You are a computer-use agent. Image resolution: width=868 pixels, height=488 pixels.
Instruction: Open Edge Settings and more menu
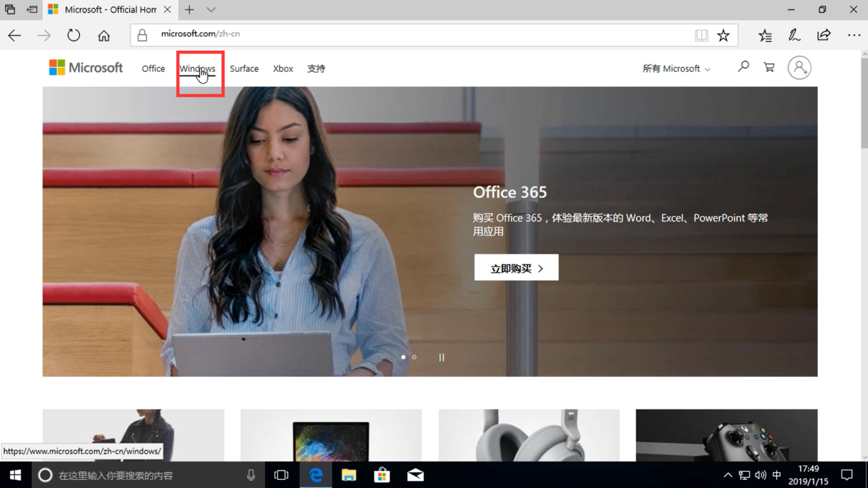pos(854,35)
